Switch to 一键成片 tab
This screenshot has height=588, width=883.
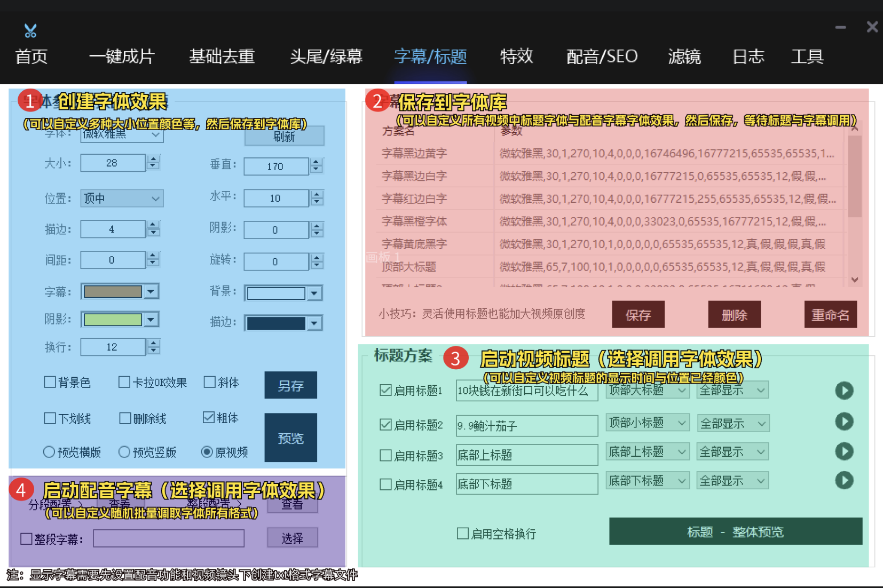[x=122, y=56]
